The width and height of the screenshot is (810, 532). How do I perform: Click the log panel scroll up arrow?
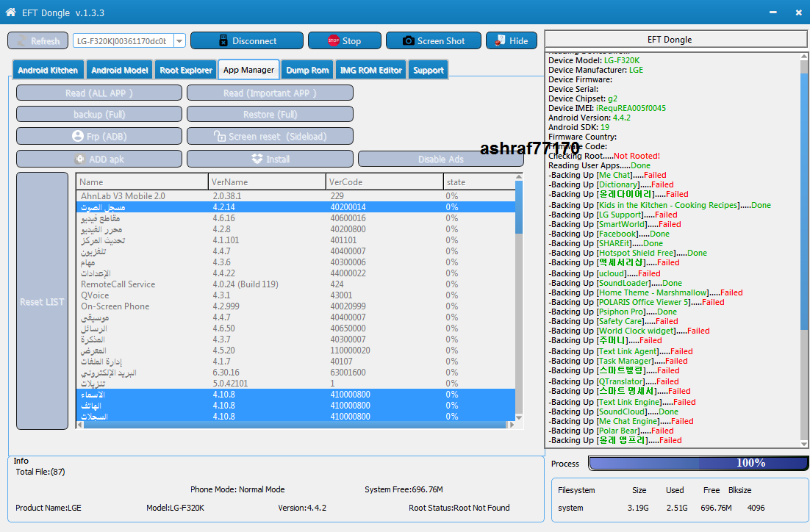[x=804, y=56]
